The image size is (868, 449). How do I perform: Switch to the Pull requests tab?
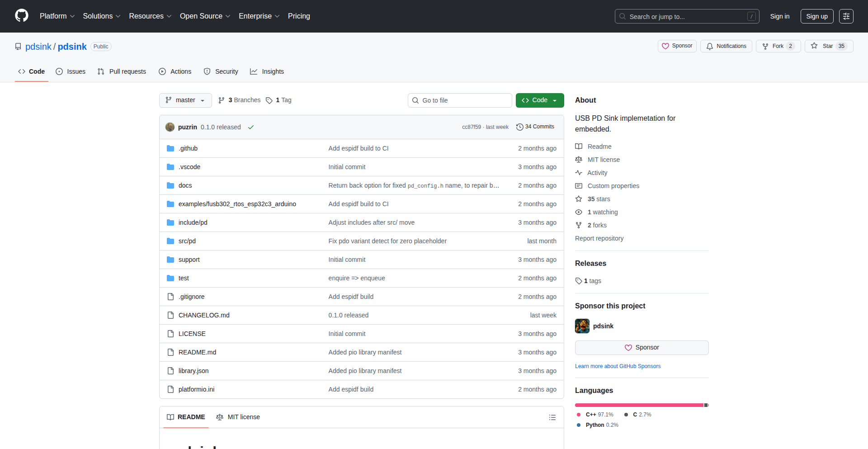click(122, 71)
